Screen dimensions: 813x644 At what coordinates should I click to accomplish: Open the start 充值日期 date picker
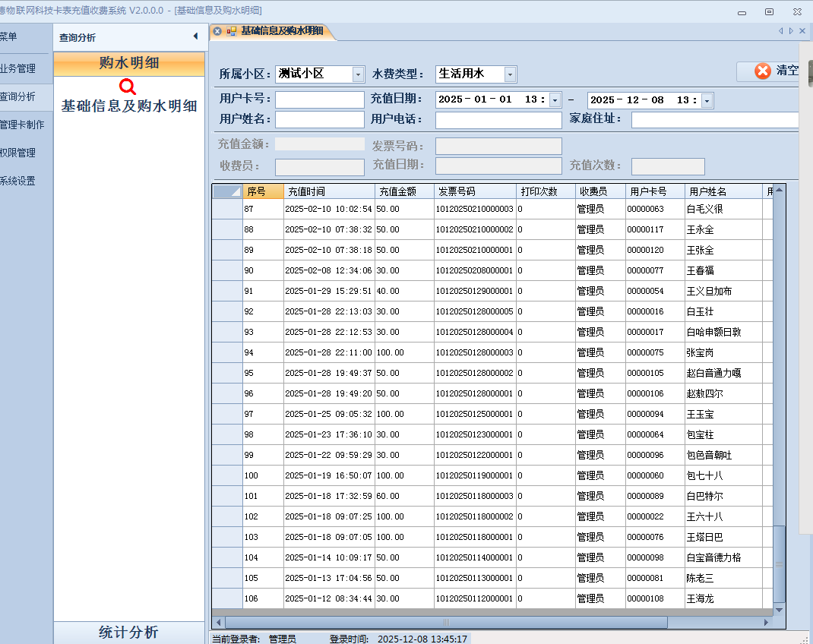pos(555,100)
